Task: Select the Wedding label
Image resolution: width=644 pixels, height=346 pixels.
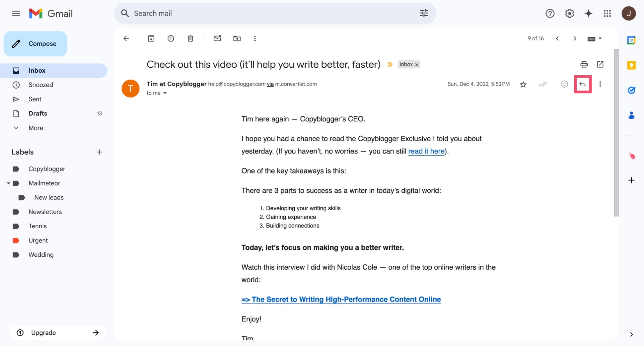Action: point(41,255)
